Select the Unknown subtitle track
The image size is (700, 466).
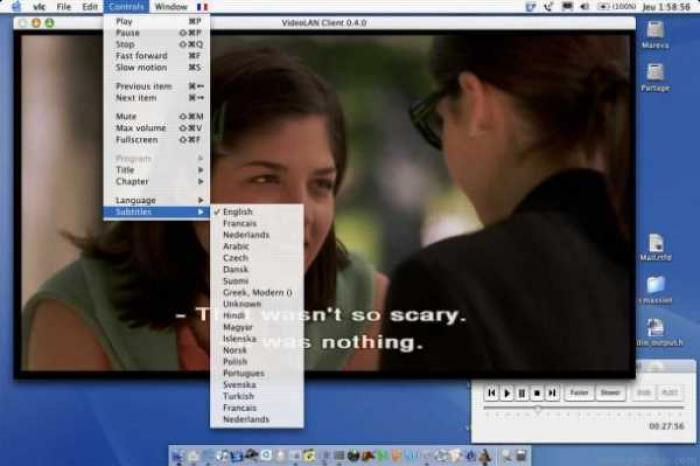[x=257, y=304]
